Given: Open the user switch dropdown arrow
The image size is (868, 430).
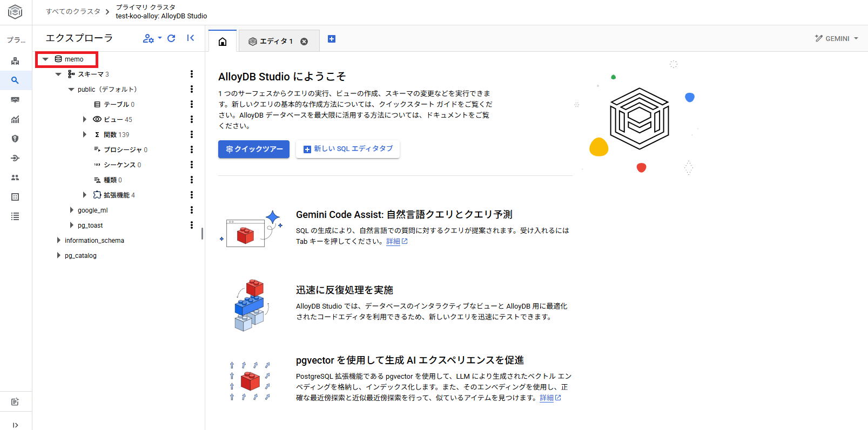Looking at the screenshot, I should click(160, 38).
